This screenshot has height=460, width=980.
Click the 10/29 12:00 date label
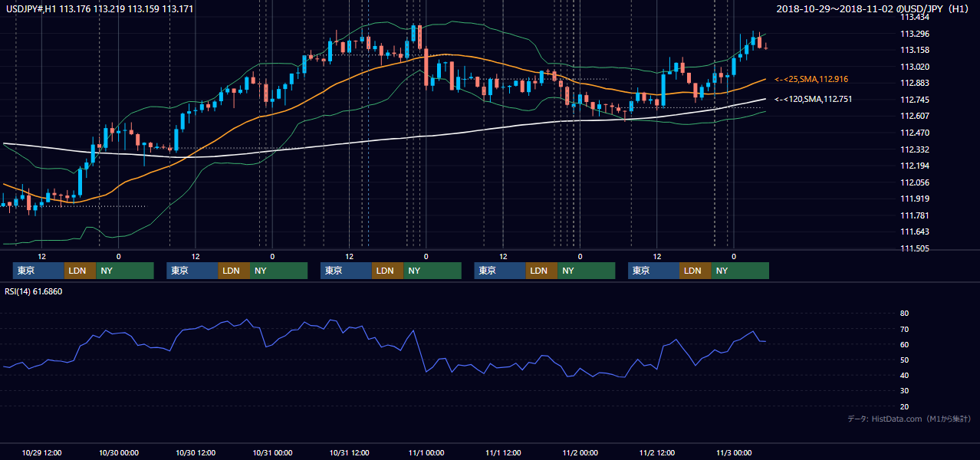pos(42,453)
